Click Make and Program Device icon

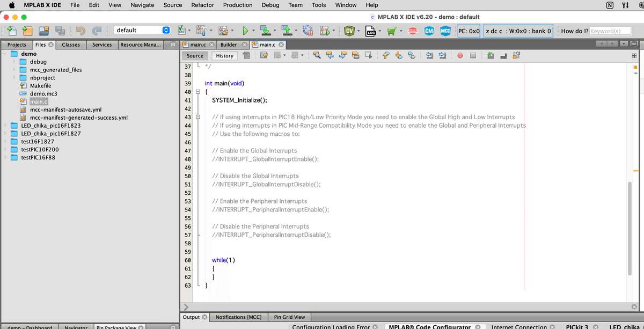point(265,31)
